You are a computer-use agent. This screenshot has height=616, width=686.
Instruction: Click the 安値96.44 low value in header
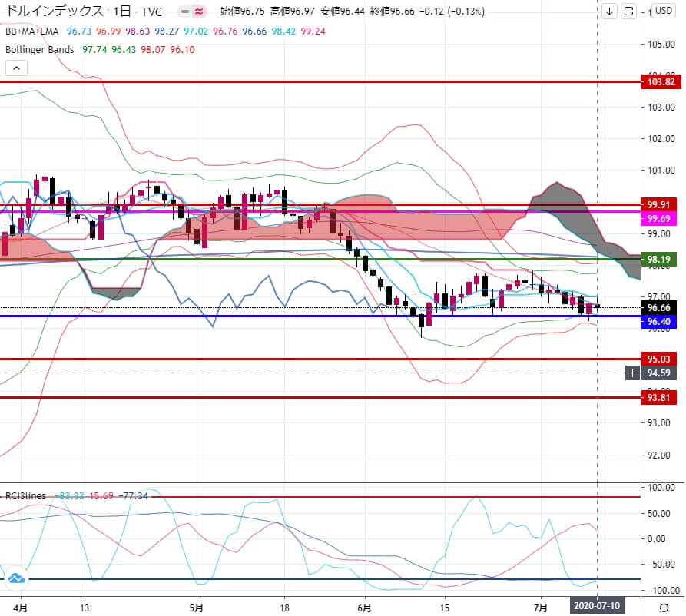click(x=342, y=12)
